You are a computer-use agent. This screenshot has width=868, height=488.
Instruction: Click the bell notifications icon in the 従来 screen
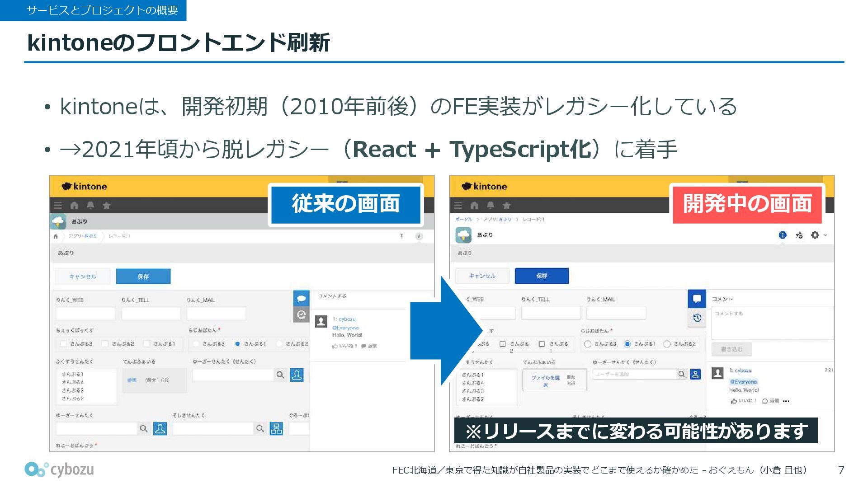(90, 206)
